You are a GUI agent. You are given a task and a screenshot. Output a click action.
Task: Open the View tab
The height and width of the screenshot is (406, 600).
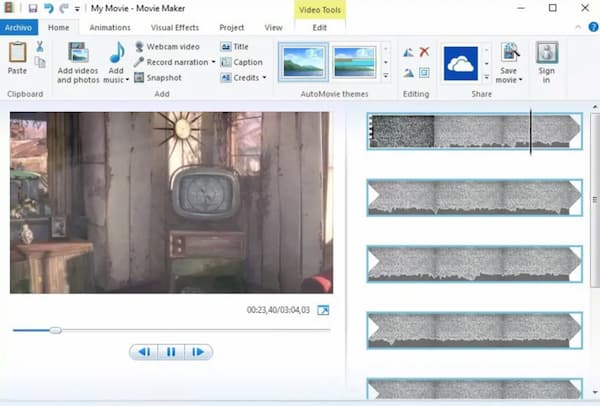[273, 28]
